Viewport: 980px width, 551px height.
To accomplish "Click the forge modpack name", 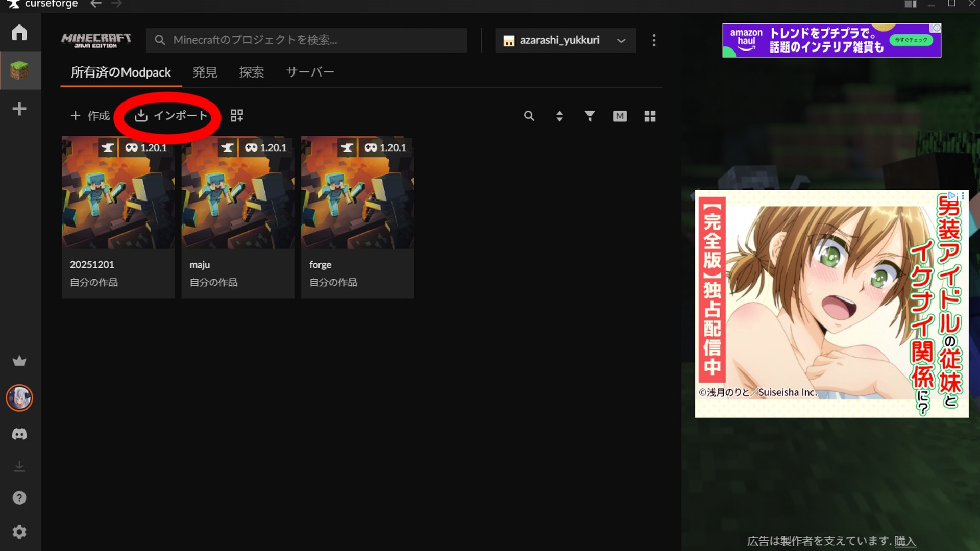I will pyautogui.click(x=320, y=265).
